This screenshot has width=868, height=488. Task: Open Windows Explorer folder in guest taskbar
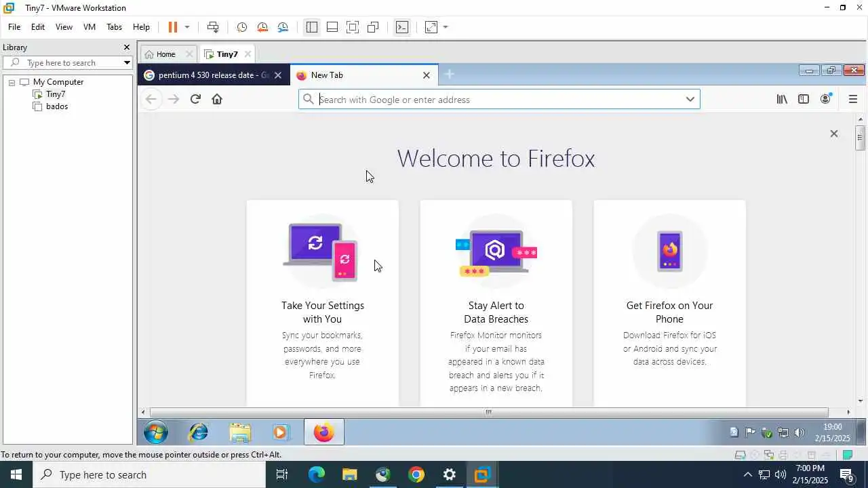(x=239, y=432)
